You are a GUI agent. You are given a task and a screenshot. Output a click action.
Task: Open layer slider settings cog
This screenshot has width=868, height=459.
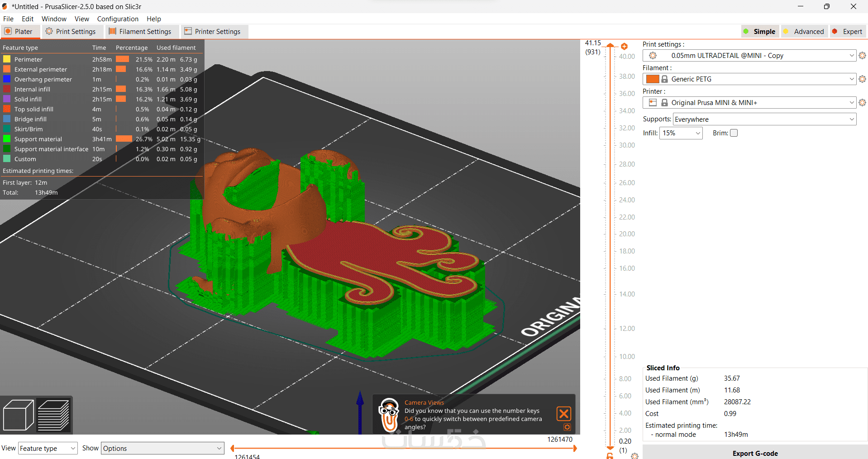pyautogui.click(x=634, y=456)
